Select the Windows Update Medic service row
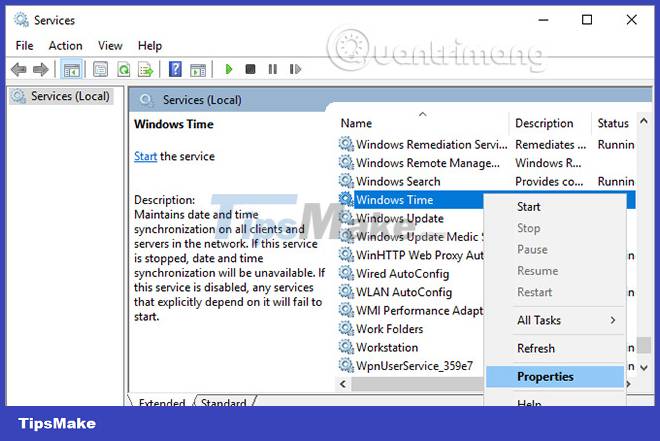 click(x=411, y=236)
